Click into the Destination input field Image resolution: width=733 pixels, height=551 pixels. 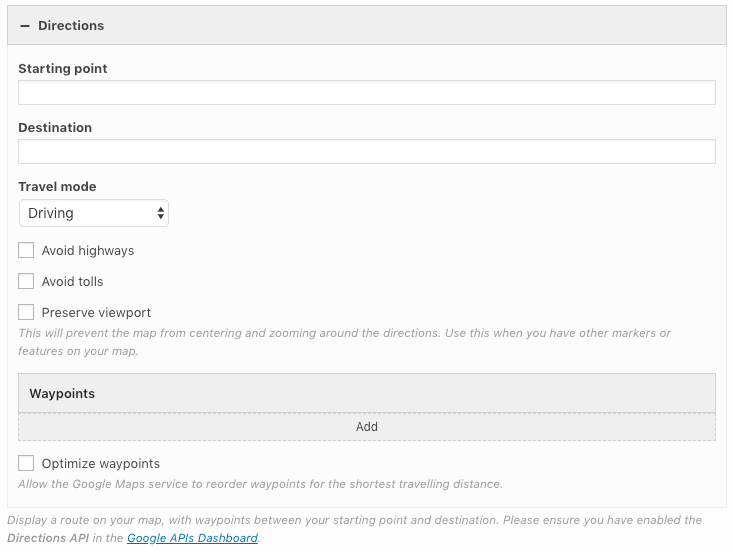click(x=366, y=152)
